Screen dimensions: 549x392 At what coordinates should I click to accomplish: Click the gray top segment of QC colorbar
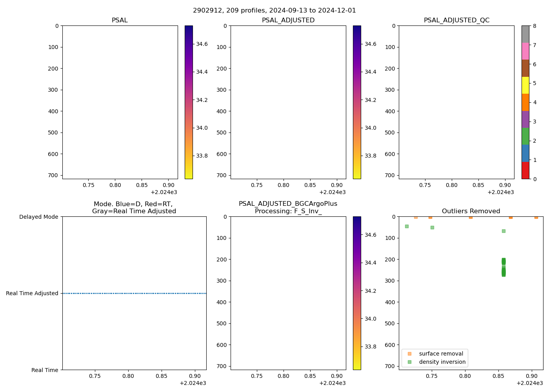click(x=525, y=34)
